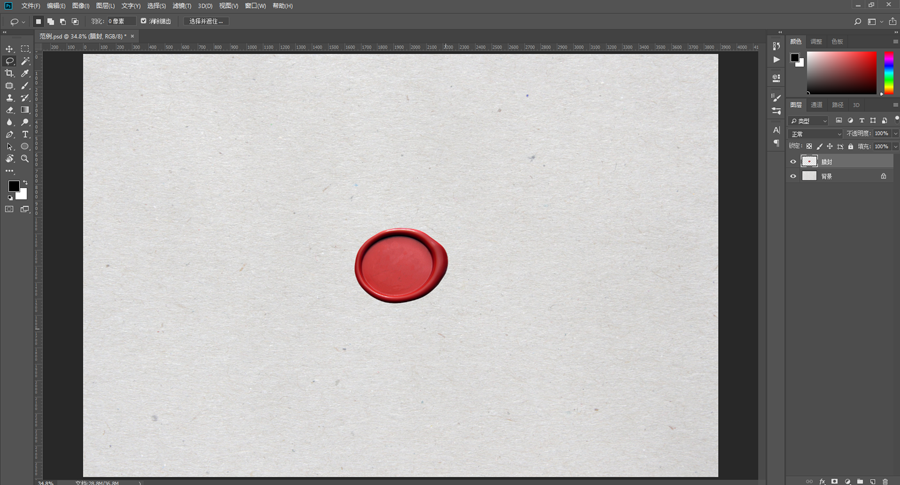Select the Zoom tool
Viewport: 900px width, 485px height.
(x=25, y=158)
